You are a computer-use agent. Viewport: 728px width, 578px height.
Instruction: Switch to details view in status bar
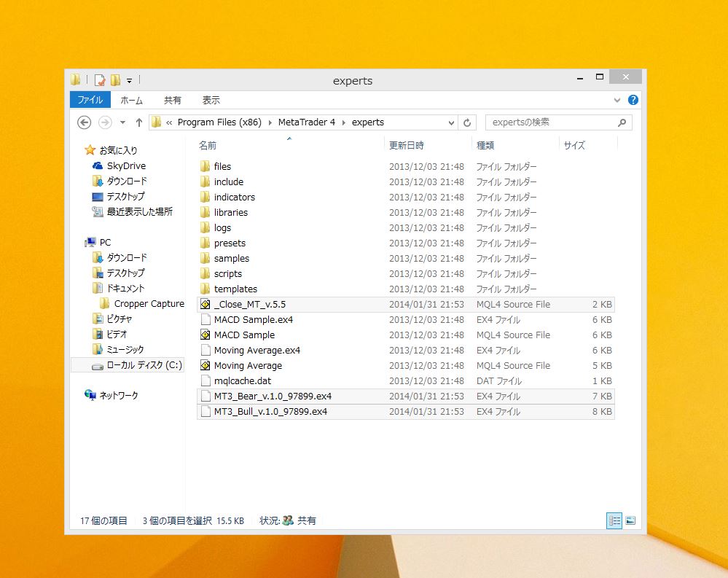tap(614, 521)
